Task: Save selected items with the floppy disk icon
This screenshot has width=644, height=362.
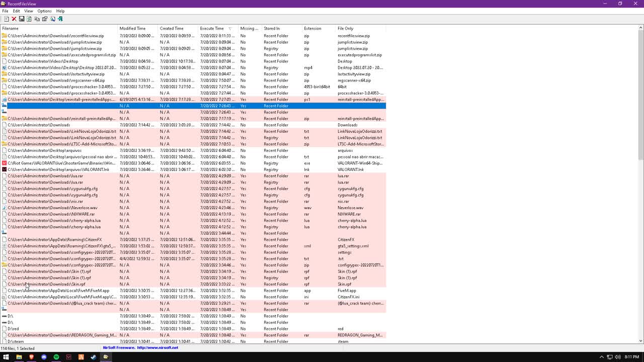Action: point(22,19)
